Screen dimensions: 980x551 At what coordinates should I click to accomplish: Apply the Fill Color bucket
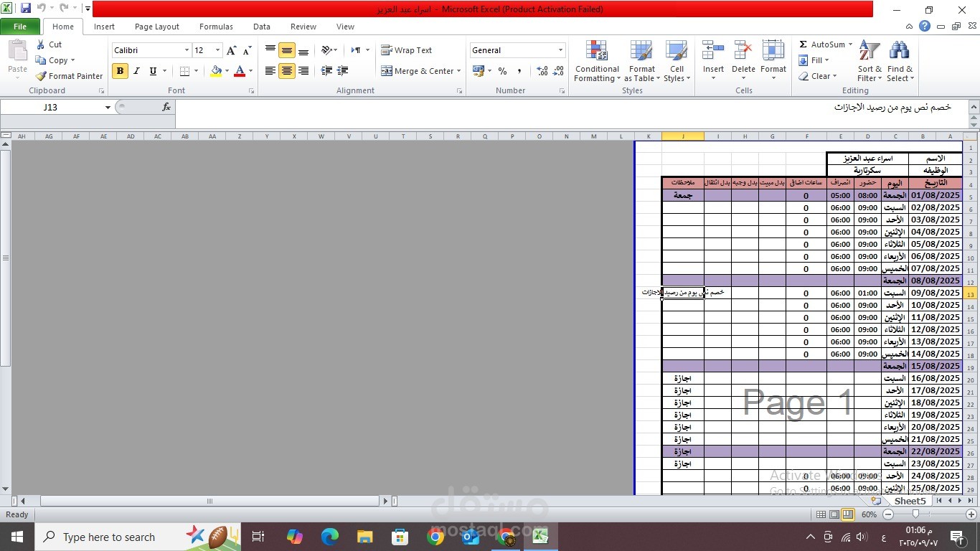pyautogui.click(x=216, y=71)
